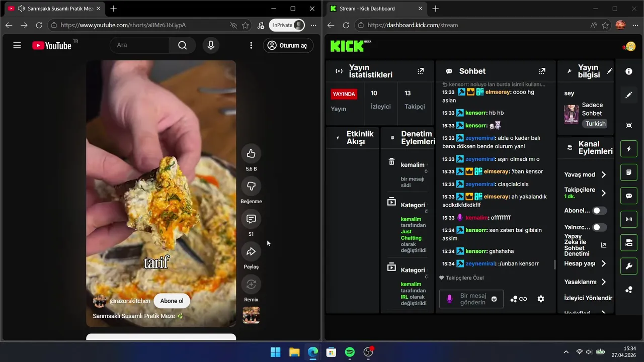Open new tab in Kick window
The width and height of the screenshot is (644, 362).
click(436, 9)
